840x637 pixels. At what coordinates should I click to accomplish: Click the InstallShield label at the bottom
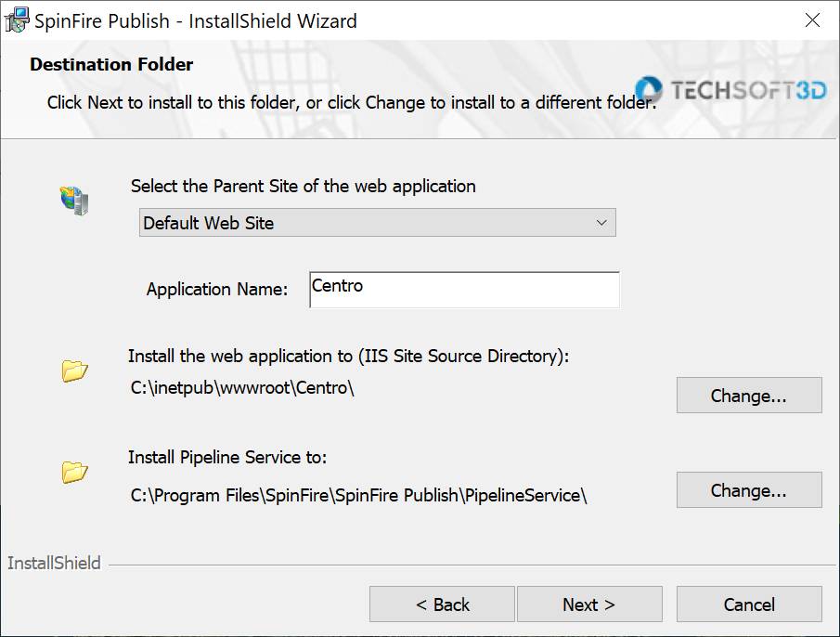[x=54, y=563]
